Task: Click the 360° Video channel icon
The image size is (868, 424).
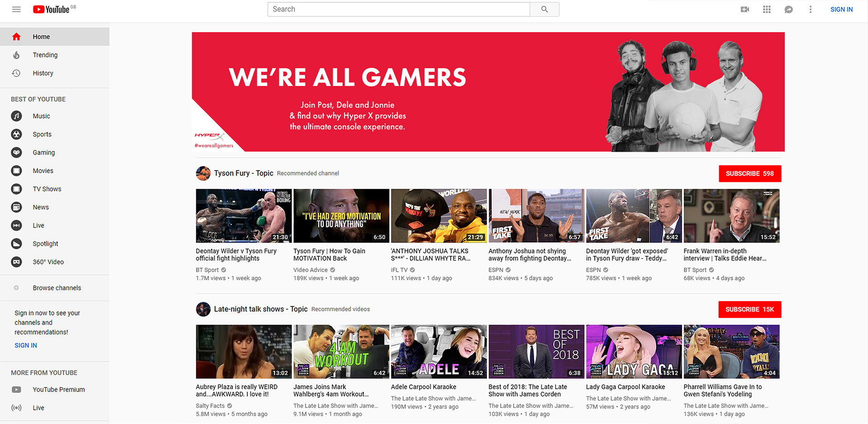Action: (16, 262)
